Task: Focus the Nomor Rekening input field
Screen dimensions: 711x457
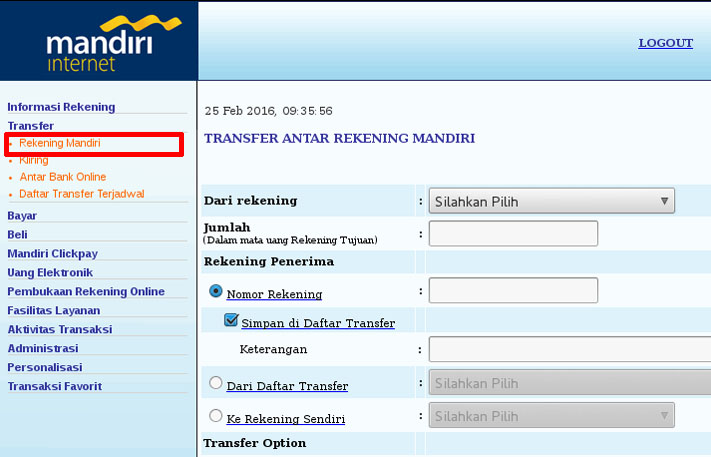Action: [513, 290]
